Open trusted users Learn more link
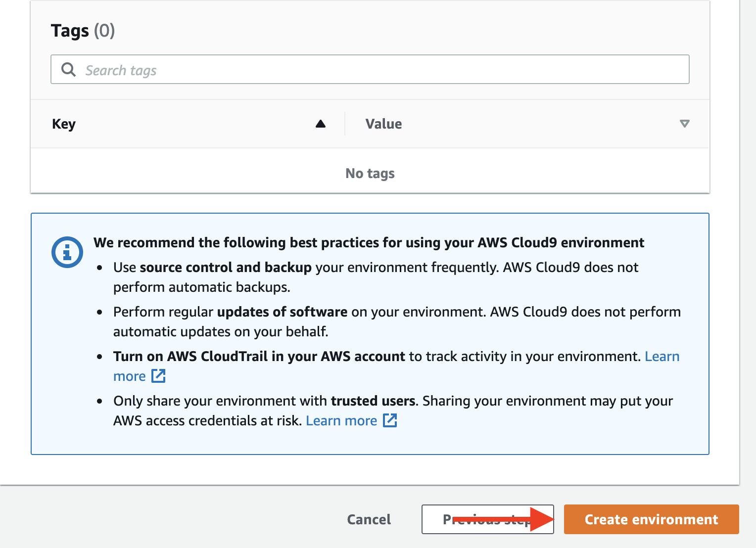 [341, 420]
